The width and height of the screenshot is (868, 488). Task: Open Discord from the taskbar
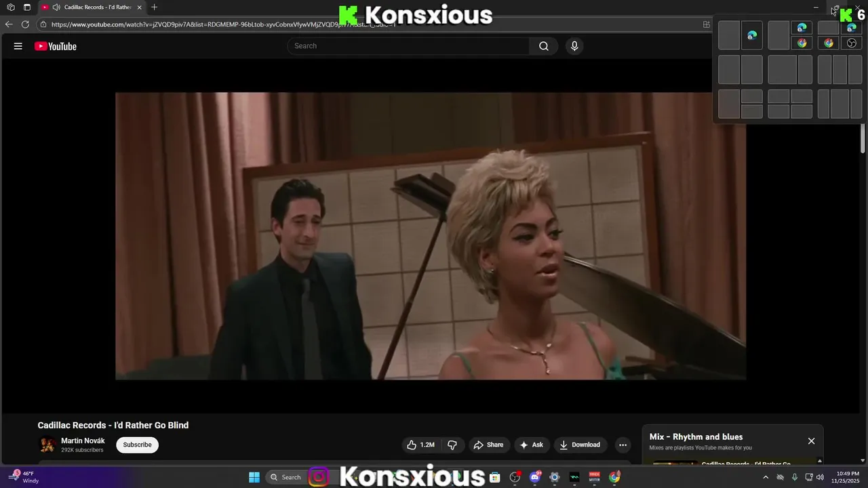tap(535, 477)
